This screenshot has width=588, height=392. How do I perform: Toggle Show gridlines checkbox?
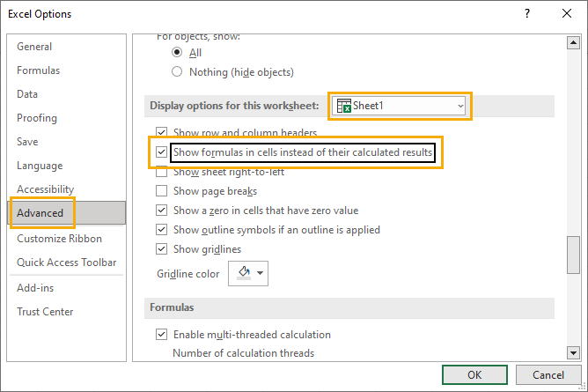tap(161, 249)
